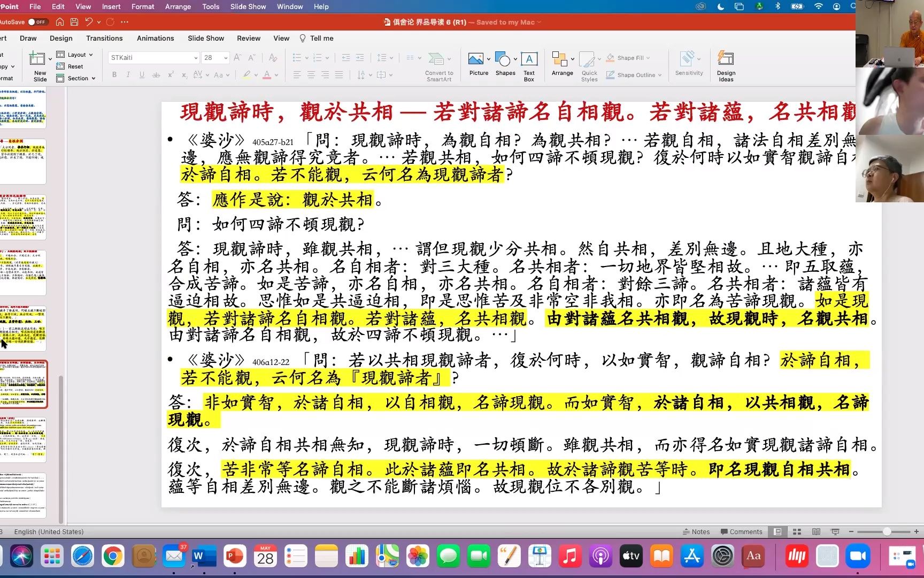This screenshot has width=924, height=578.
Task: Increase the list indent level
Action: (x=360, y=57)
